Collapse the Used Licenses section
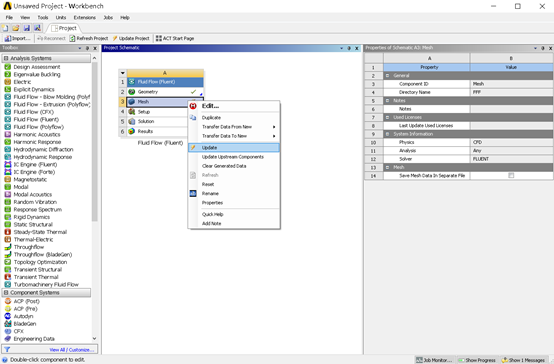554x364 pixels. tap(387, 117)
